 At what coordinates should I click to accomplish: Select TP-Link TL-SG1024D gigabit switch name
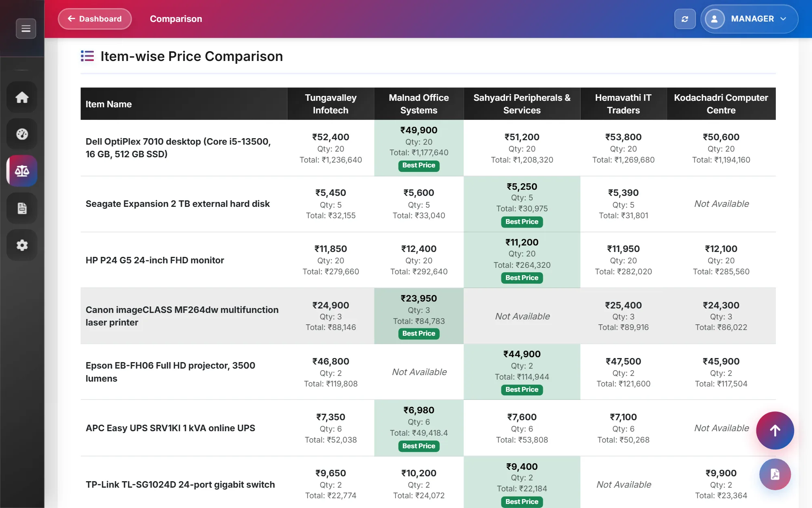(x=180, y=485)
